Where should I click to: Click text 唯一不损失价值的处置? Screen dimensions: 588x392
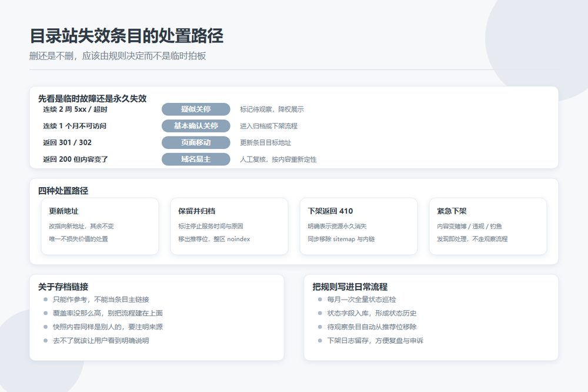pyautogui.click(x=78, y=239)
